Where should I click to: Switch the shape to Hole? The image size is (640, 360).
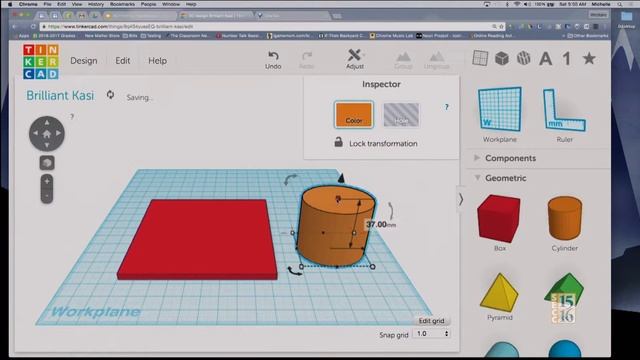401,115
